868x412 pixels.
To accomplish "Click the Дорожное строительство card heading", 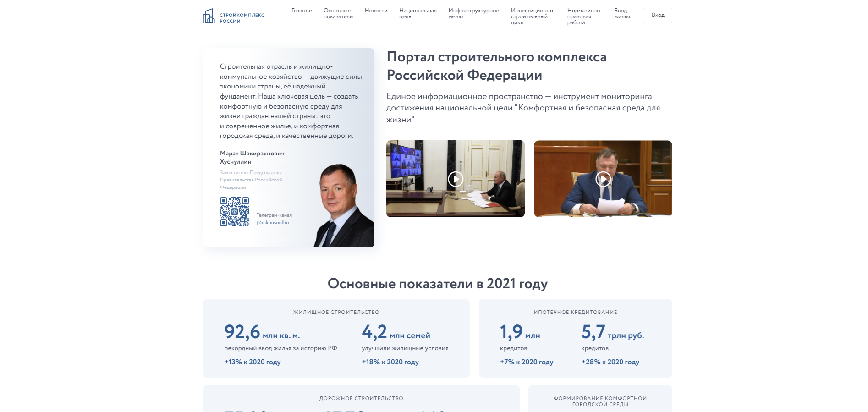I will [361, 398].
